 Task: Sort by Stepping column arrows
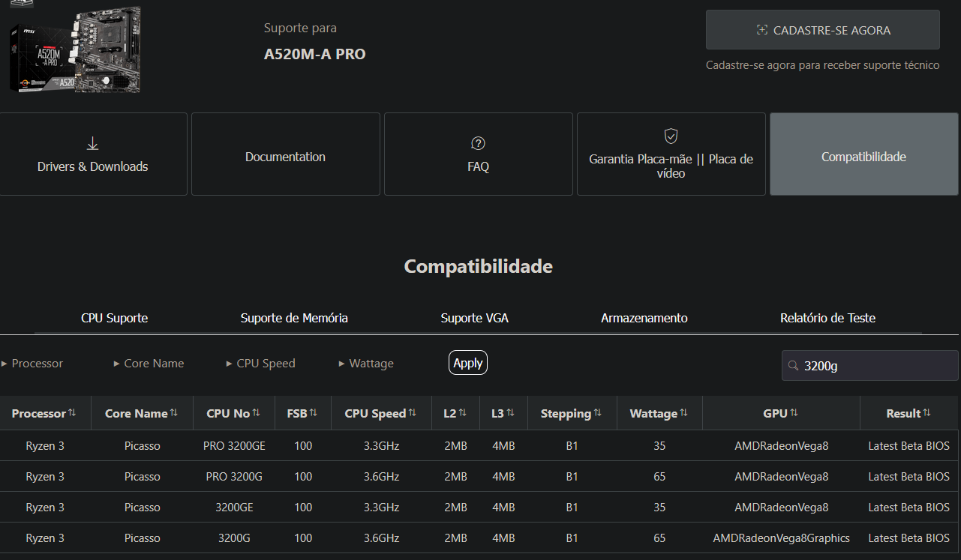598,413
